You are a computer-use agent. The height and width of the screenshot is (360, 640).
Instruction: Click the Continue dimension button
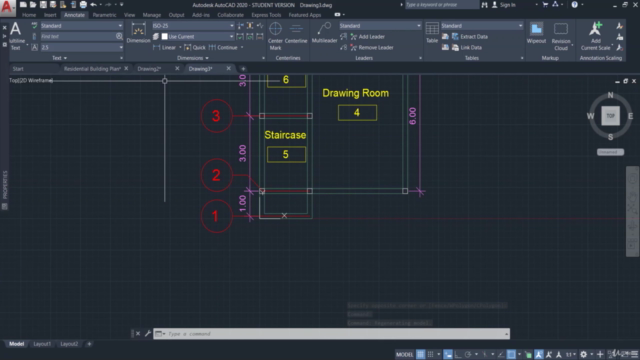click(223, 47)
